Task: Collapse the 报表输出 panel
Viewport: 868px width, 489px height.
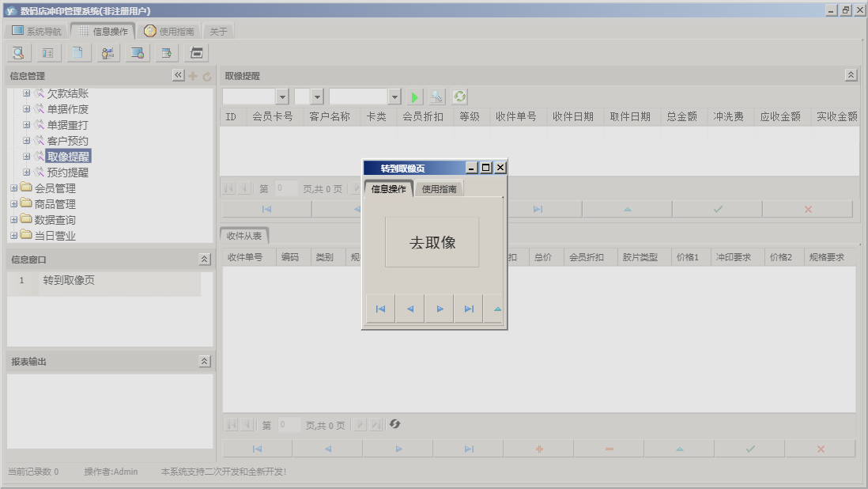Action: point(204,361)
